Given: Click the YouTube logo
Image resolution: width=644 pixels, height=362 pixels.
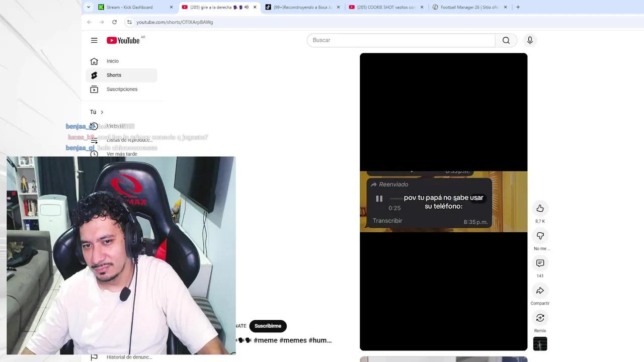Looking at the screenshot, I should pyautogui.click(x=123, y=40).
